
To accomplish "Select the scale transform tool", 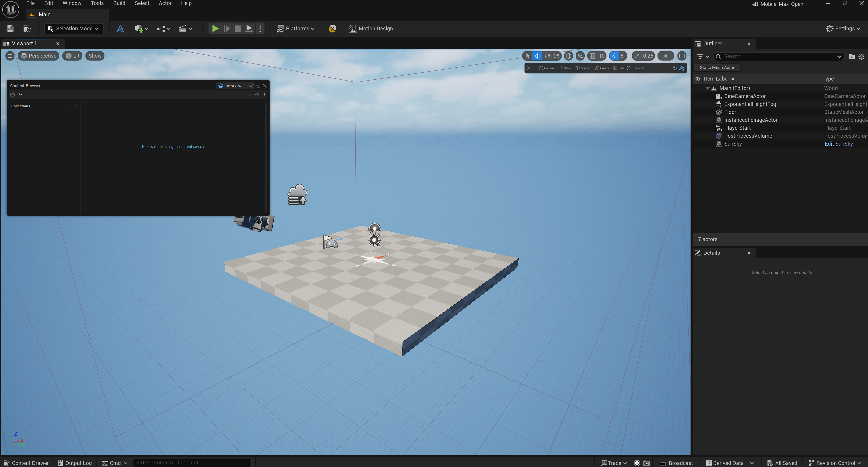I will 557,56.
